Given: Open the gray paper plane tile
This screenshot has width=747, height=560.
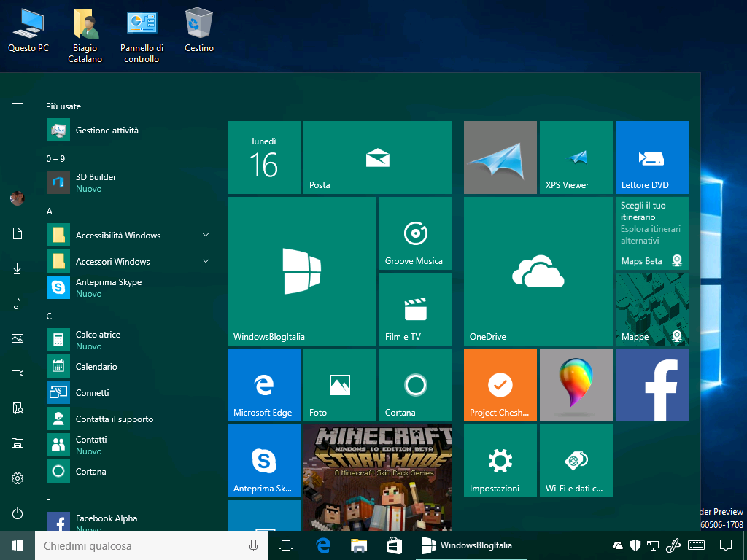Looking at the screenshot, I should click(x=500, y=157).
